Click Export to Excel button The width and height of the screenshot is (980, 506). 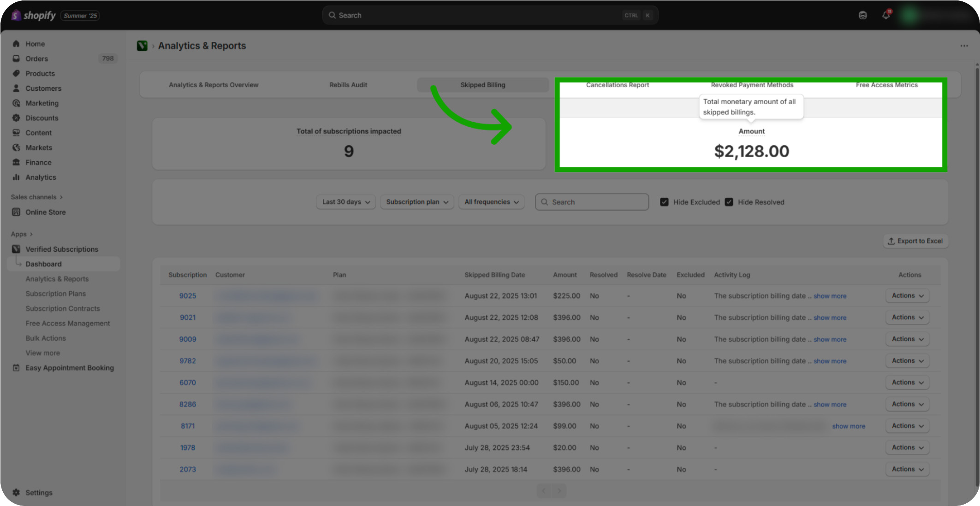pos(915,241)
